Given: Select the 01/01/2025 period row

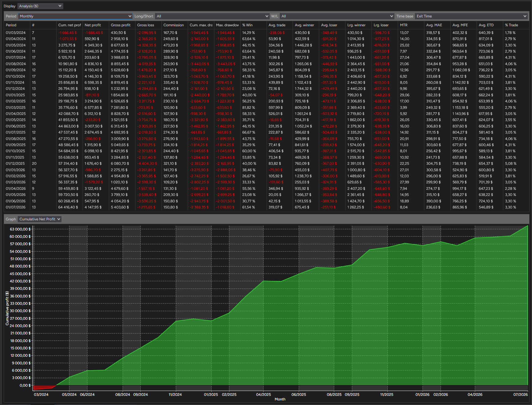Looking at the screenshot, I should 267,95.
